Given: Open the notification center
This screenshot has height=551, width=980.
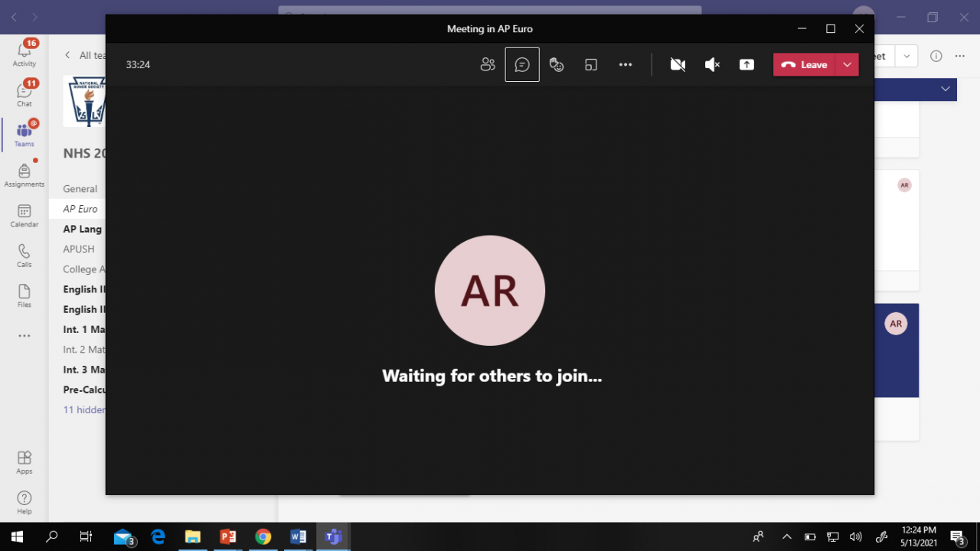Looking at the screenshot, I should coord(957,536).
